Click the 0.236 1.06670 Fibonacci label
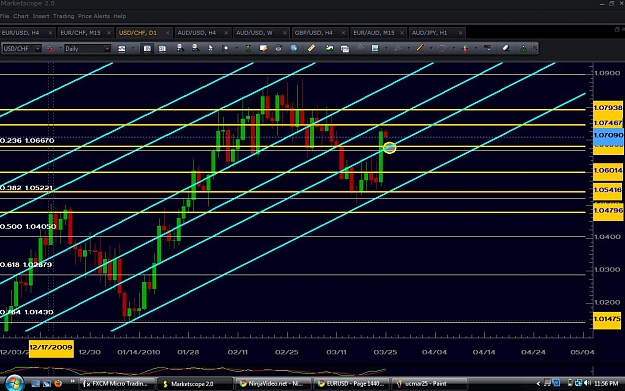 click(27, 140)
